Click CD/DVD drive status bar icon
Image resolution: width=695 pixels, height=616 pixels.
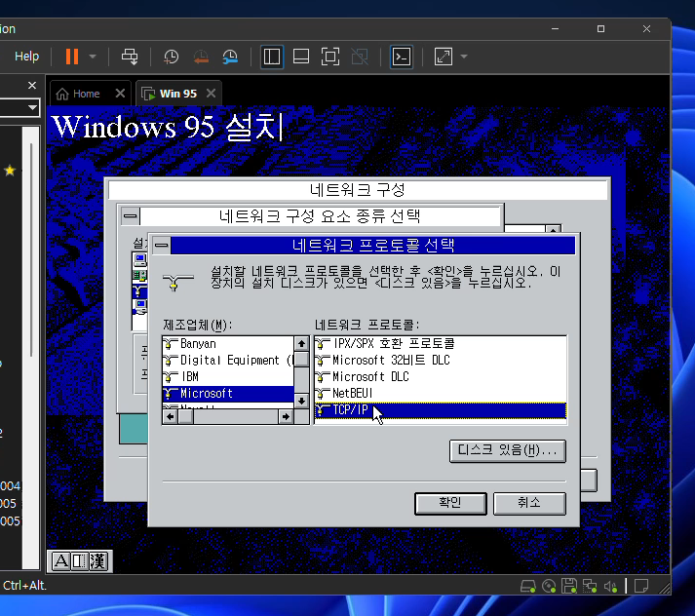pyautogui.click(x=549, y=587)
